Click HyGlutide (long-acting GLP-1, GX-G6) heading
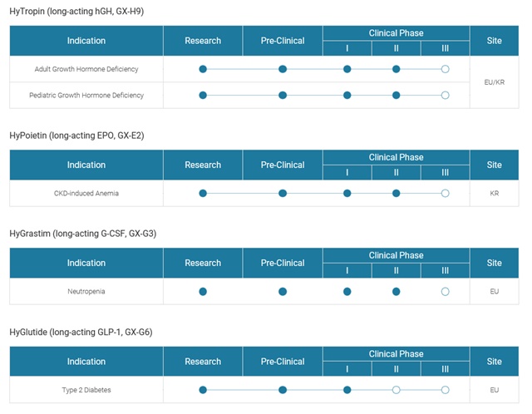Screen dimensions: 532x414 pyautogui.click(x=81, y=332)
